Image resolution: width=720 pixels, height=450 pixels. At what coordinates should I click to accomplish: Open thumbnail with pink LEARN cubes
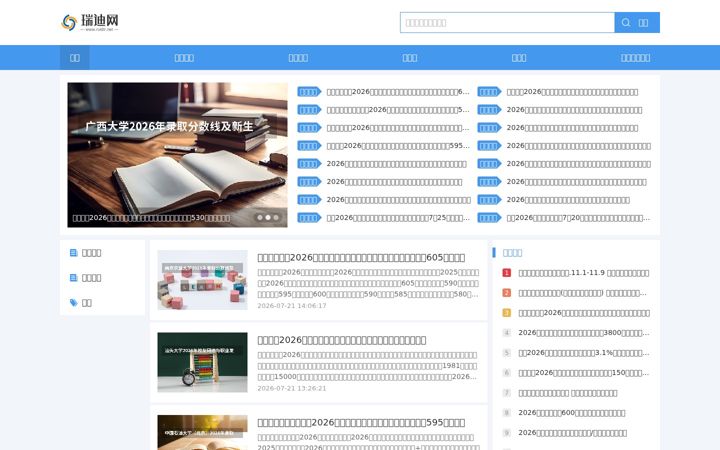pyautogui.click(x=202, y=280)
